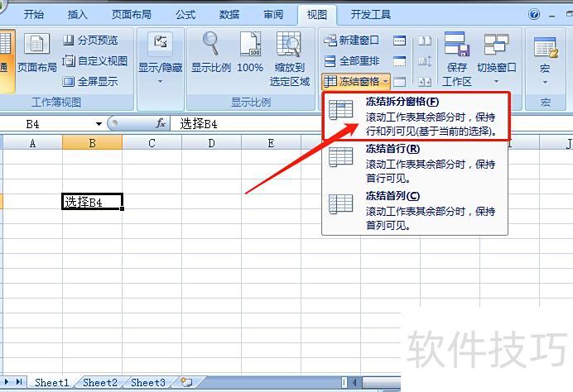Image resolution: width=573 pixels, height=392 pixels.
Task: Save Workspace (保存工作区)
Action: coord(457,59)
